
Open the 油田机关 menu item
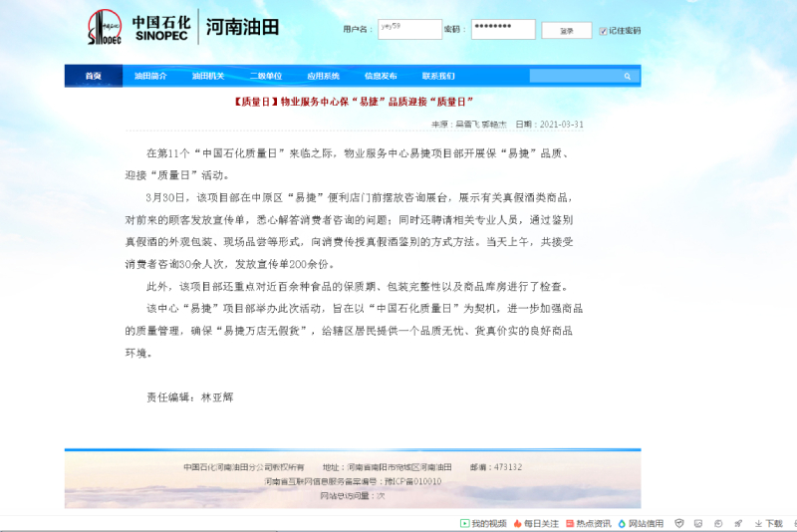click(x=208, y=77)
